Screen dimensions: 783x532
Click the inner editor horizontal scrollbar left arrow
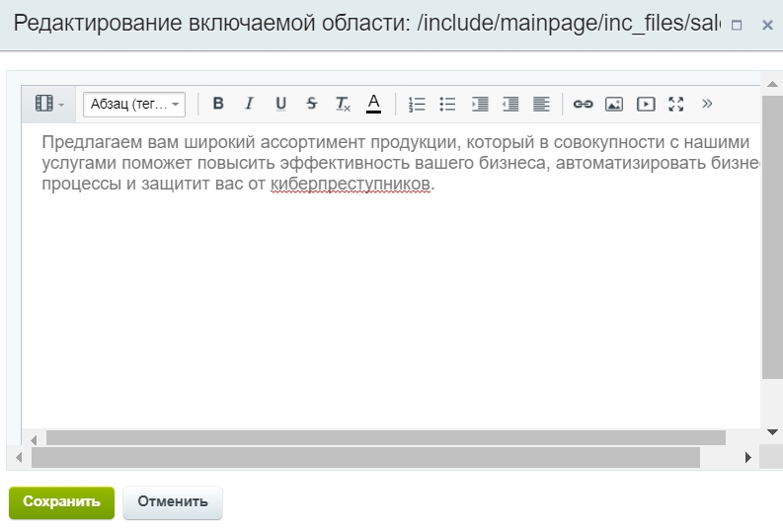pyautogui.click(x=34, y=439)
